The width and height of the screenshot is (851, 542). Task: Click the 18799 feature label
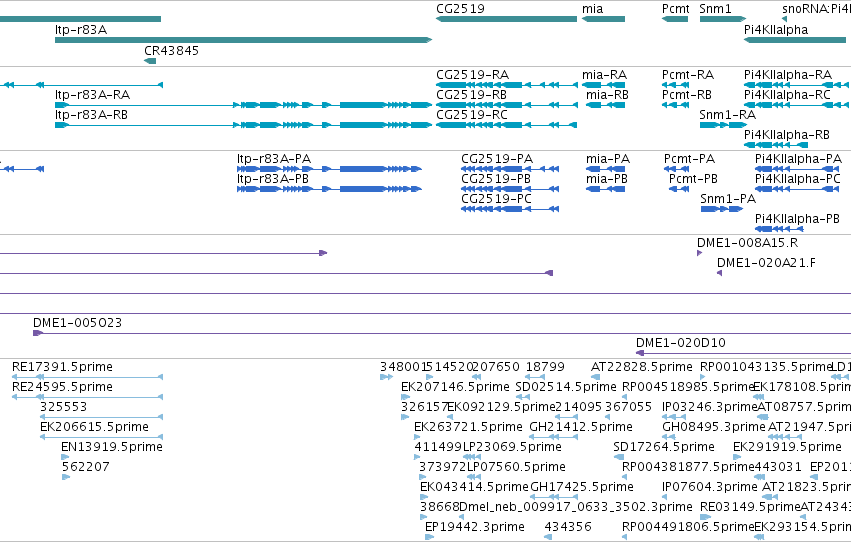coord(545,367)
